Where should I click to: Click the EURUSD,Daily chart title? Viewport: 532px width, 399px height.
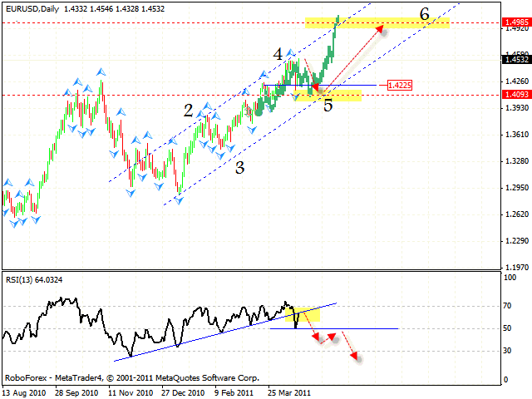pos(28,7)
